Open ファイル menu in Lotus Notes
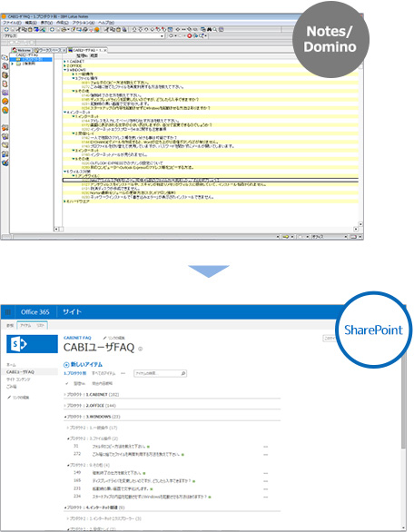This screenshot has height=532, width=414. click(x=12, y=23)
